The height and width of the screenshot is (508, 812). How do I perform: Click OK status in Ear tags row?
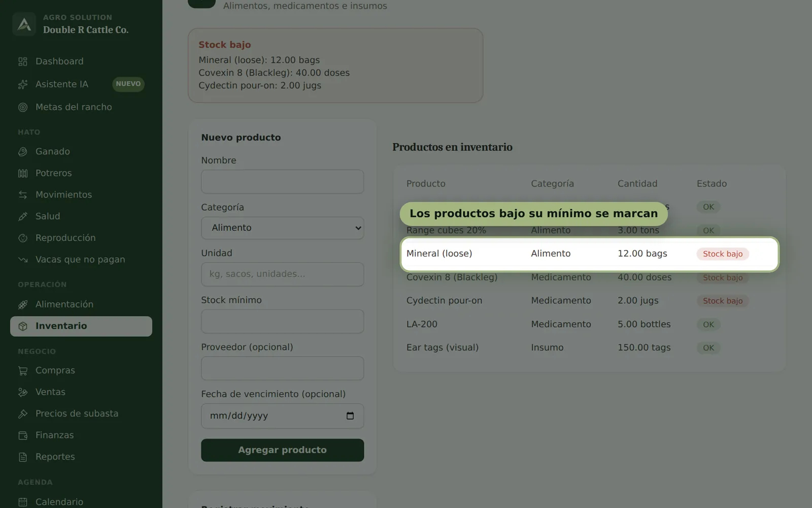(708, 348)
